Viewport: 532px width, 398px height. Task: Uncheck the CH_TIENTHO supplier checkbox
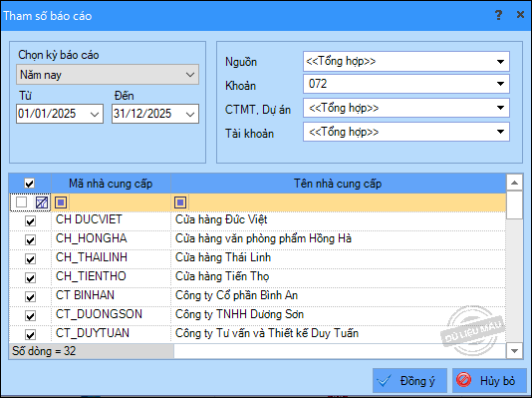click(30, 278)
